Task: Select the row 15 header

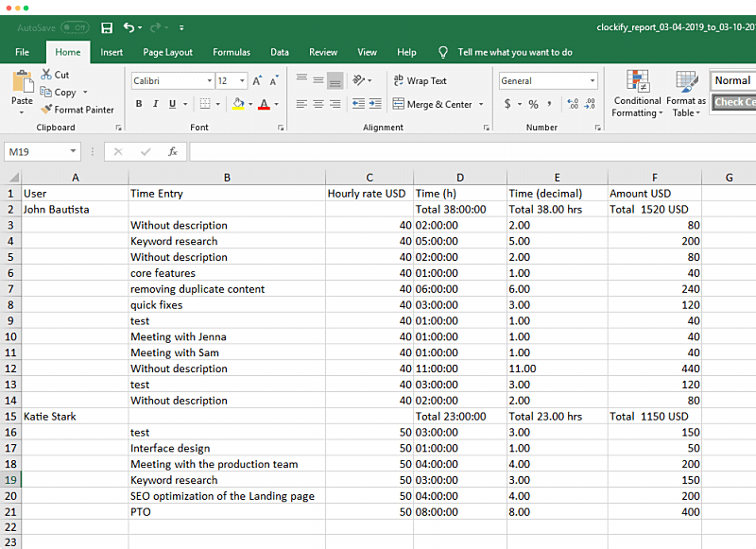Action: 10,417
